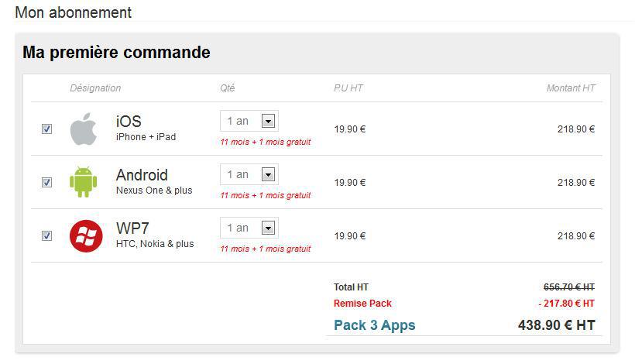635x364 pixels.
Task: Click the Désignation column header
Action: pos(95,88)
